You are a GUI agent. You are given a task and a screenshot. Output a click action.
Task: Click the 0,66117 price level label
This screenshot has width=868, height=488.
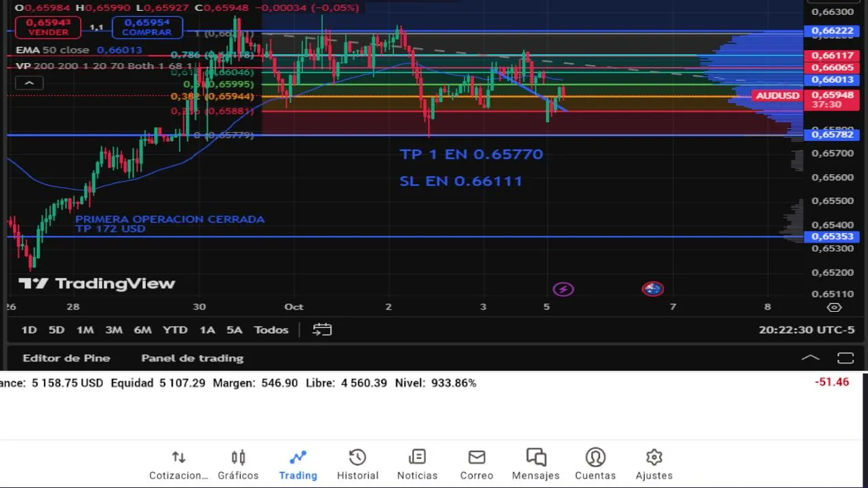[831, 56]
